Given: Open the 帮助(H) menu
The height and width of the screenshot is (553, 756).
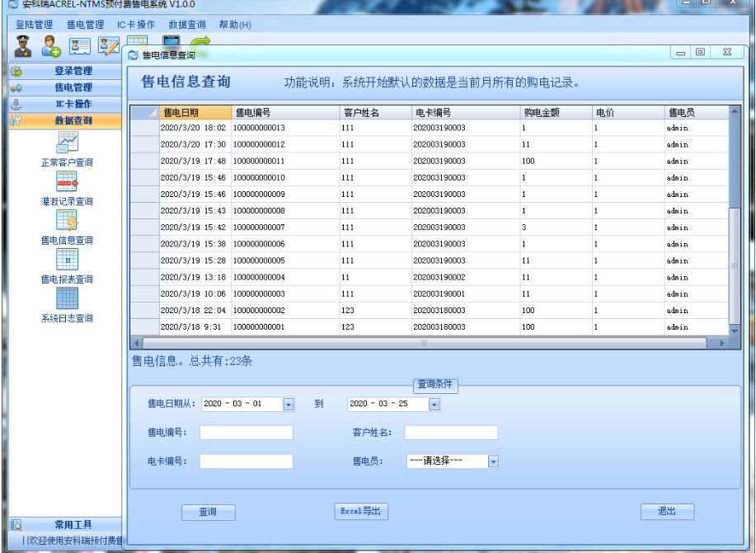Looking at the screenshot, I should click(235, 25).
